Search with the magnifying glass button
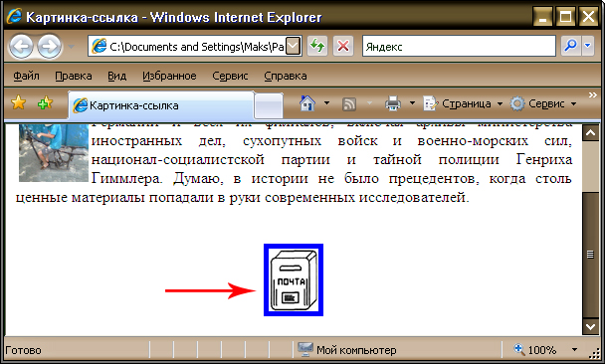This screenshot has height=364, width=605. point(570,46)
